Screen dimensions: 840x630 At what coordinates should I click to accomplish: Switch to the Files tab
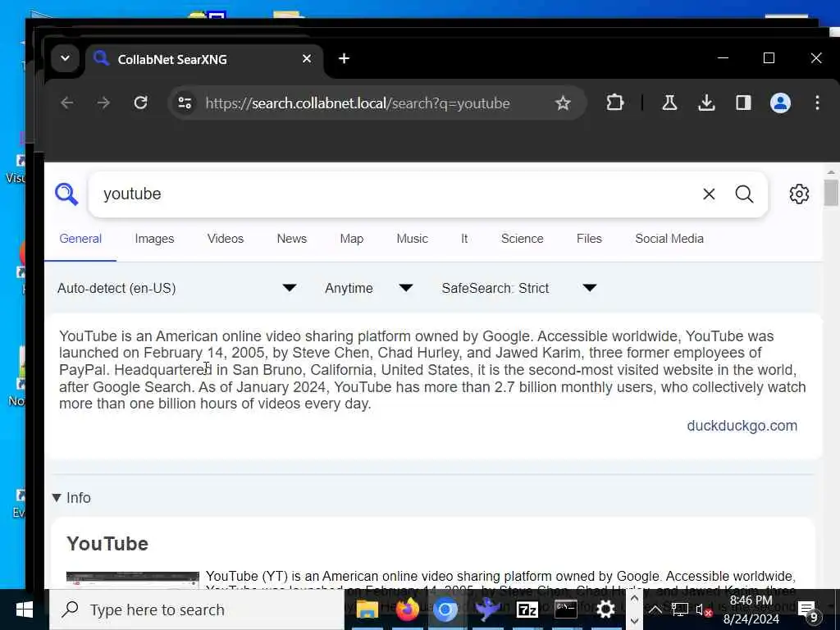[x=589, y=239]
